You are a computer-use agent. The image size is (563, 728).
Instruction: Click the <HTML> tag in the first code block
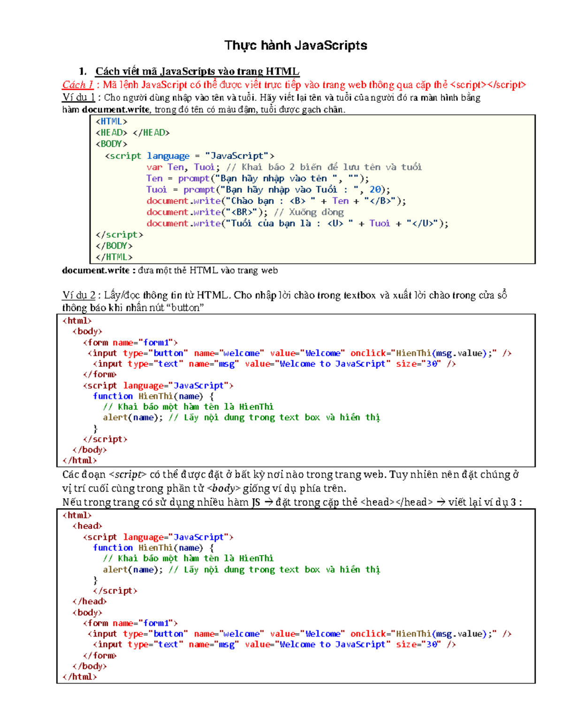pos(111,121)
